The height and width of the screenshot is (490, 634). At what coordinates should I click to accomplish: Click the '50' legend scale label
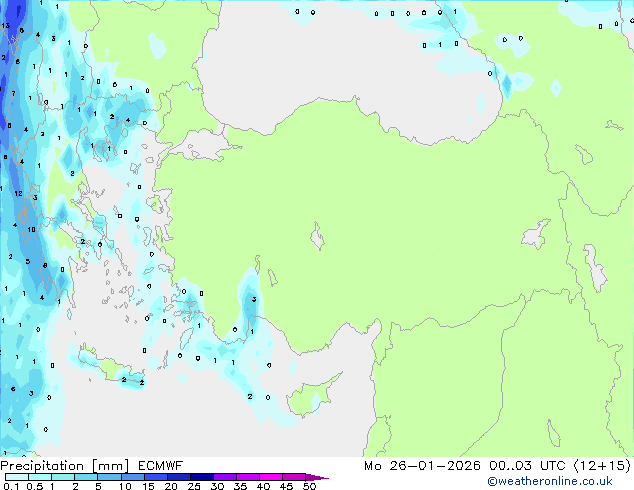click(x=309, y=486)
